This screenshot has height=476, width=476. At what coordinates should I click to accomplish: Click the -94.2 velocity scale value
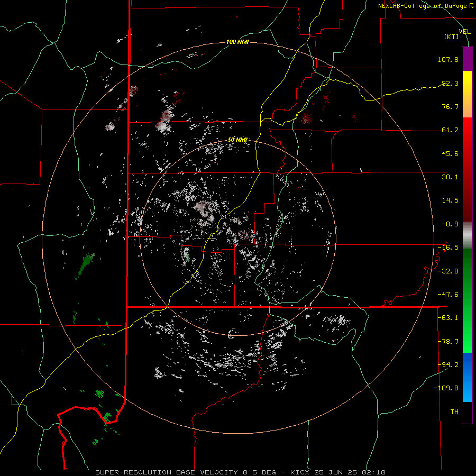click(x=448, y=365)
